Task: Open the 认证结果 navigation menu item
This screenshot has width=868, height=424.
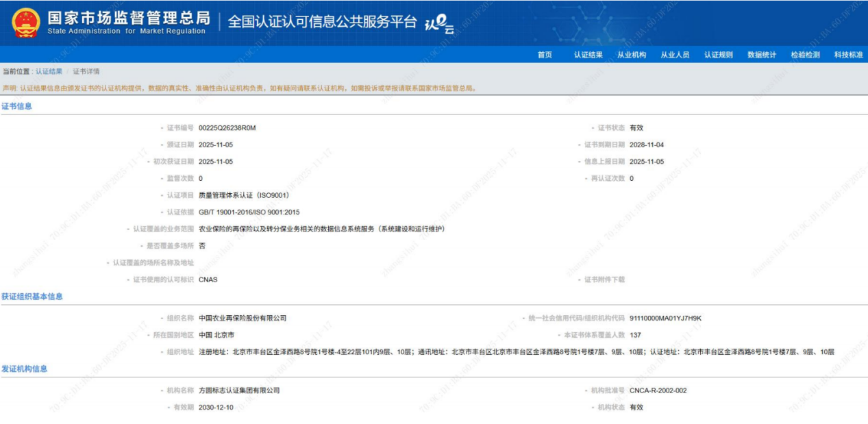Action: pyautogui.click(x=588, y=55)
